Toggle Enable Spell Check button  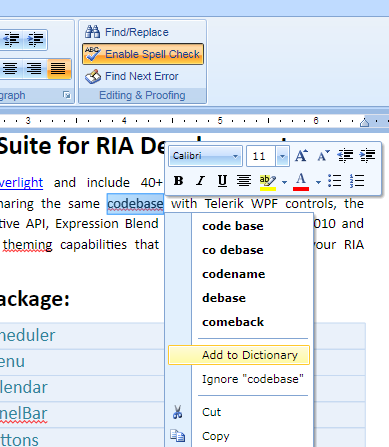[x=143, y=54]
